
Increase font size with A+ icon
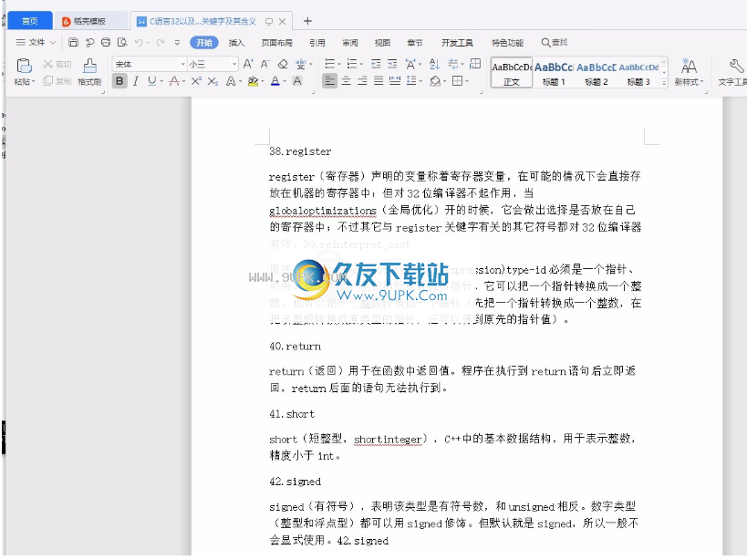click(248, 64)
